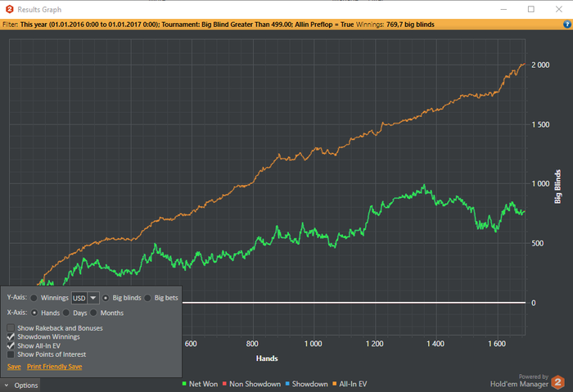Select the Hands X-axis radio button
This screenshot has width=573, height=392.
(x=34, y=313)
